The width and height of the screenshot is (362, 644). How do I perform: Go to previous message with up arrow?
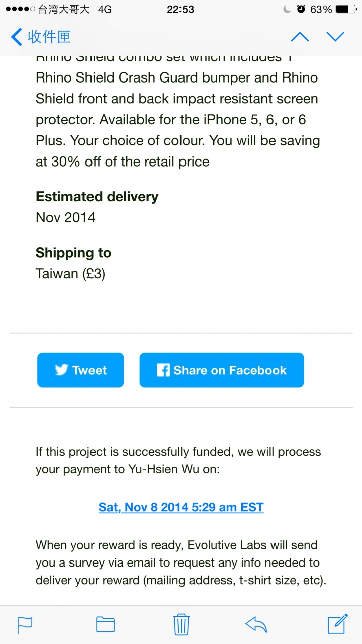[x=300, y=37]
